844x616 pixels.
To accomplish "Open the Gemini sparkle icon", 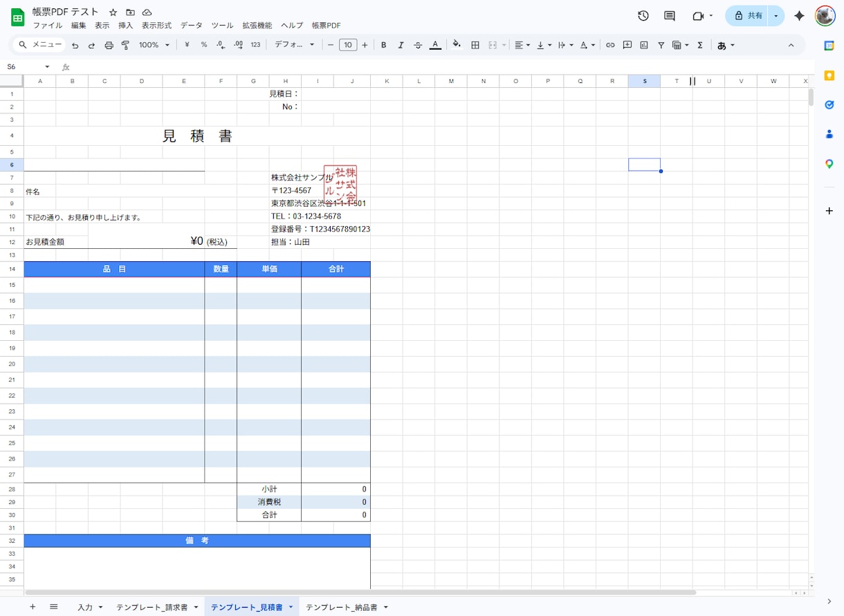I will point(799,16).
